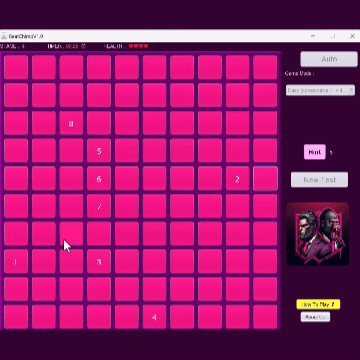Click the highlighted empty cell right of 2

point(265,178)
